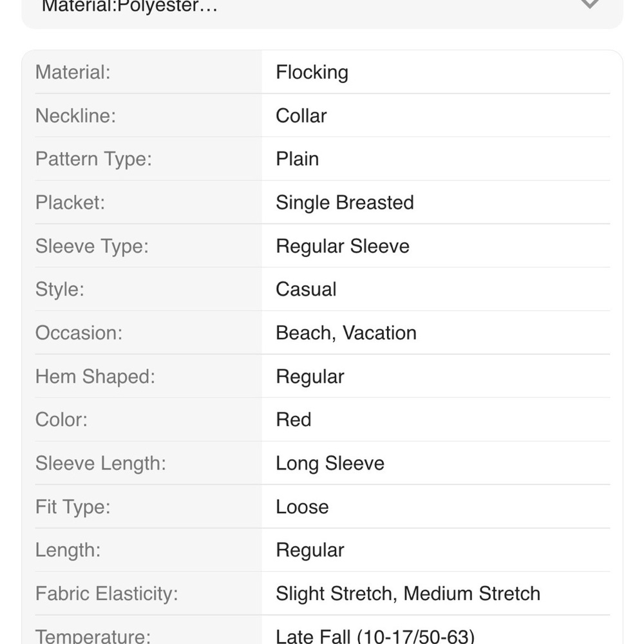Select the Casual style value
This screenshot has height=644, width=644.
coord(306,289)
